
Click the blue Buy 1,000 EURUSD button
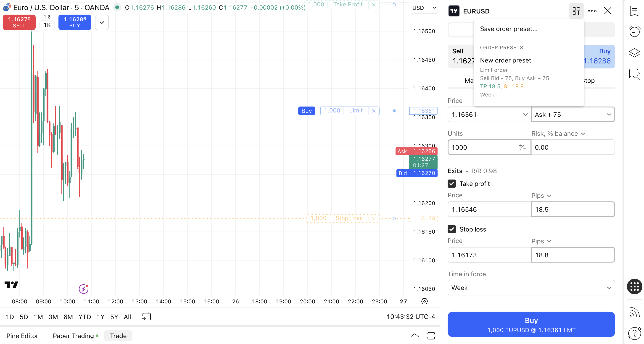point(531,324)
